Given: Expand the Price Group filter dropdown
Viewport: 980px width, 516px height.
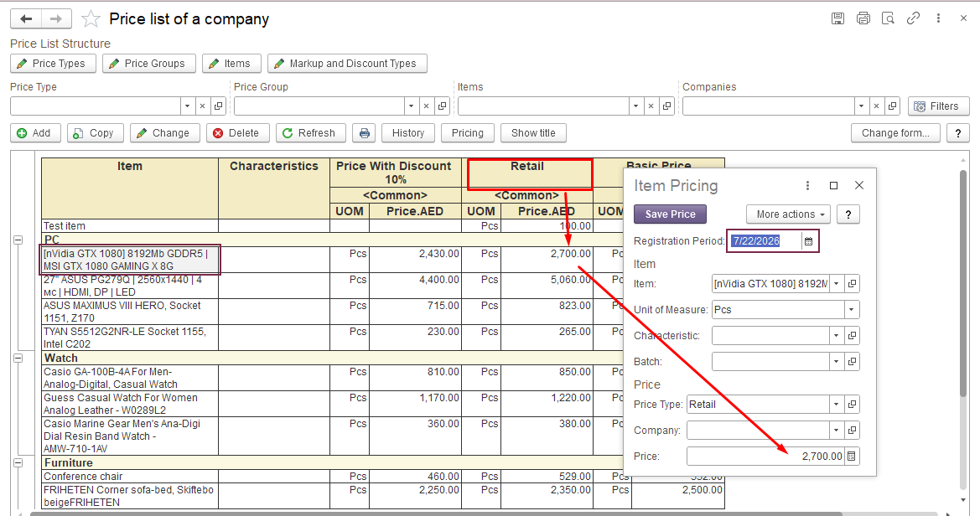Looking at the screenshot, I should pyautogui.click(x=412, y=106).
